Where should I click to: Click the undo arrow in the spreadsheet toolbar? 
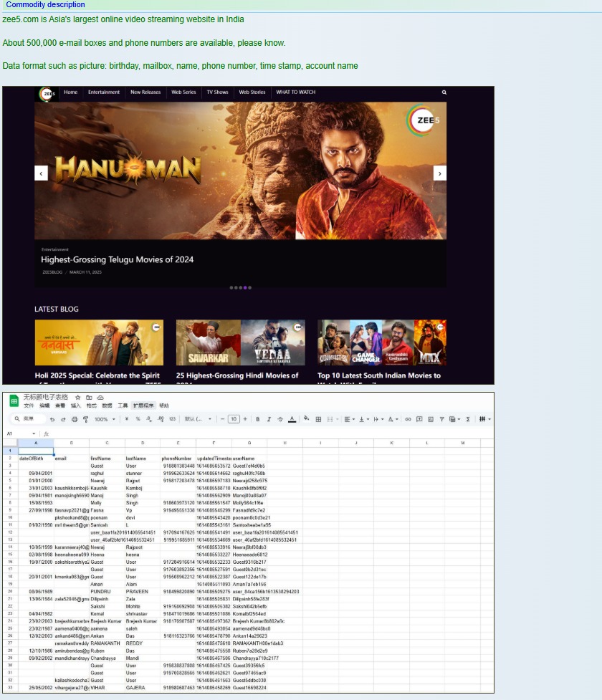[x=52, y=419]
